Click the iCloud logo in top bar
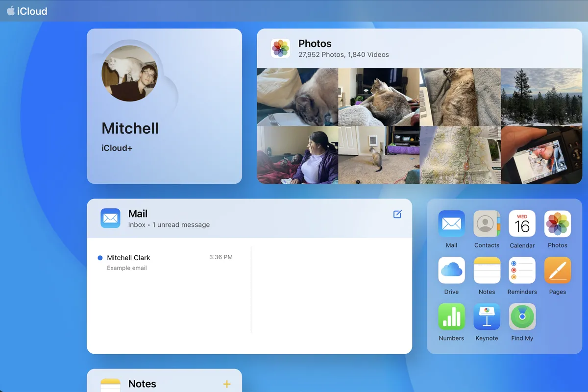588x392 pixels. [27, 11]
